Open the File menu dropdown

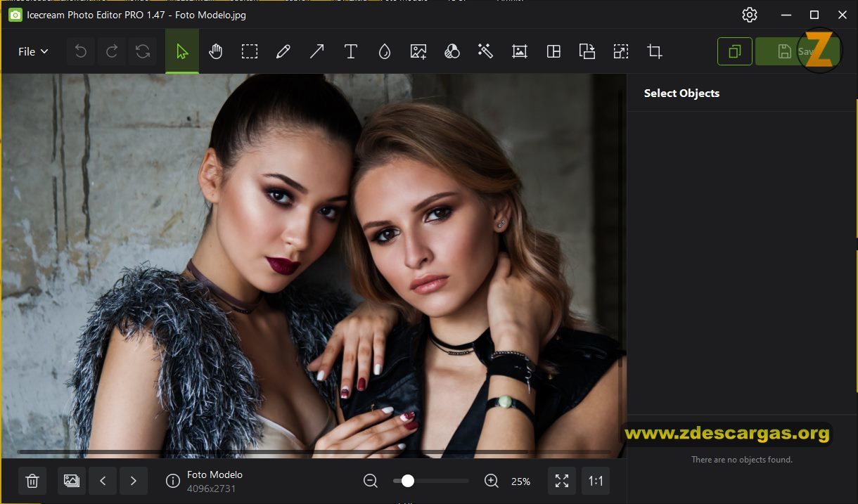tap(33, 51)
